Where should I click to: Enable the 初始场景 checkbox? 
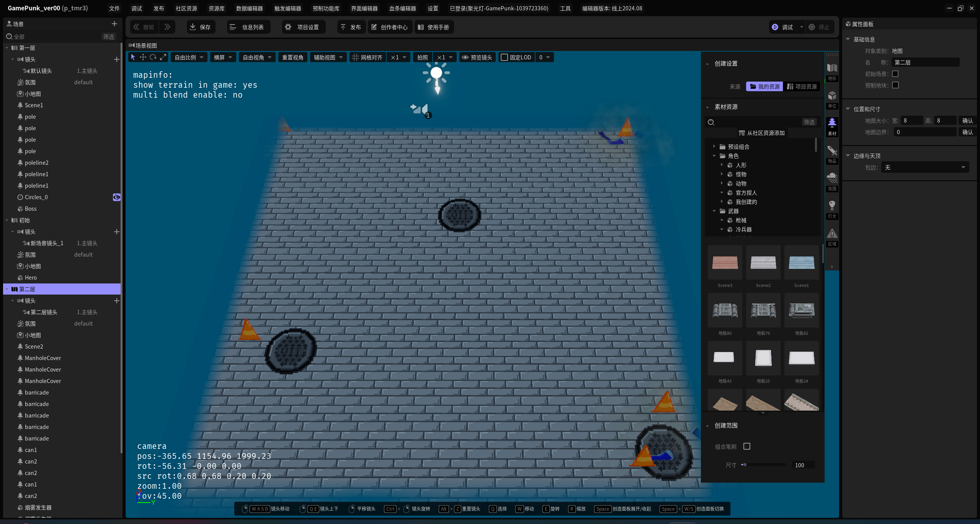click(895, 74)
